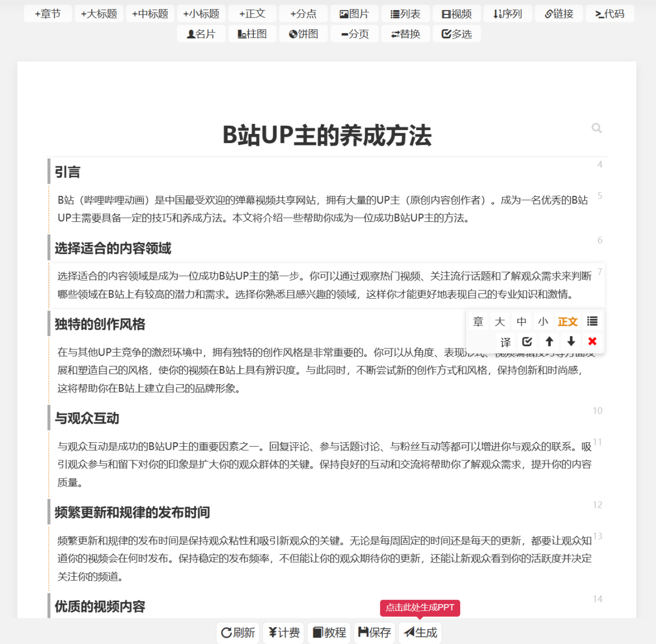Click 生成 to generate PPT
Viewport: 656px width, 644px height.
(x=420, y=633)
